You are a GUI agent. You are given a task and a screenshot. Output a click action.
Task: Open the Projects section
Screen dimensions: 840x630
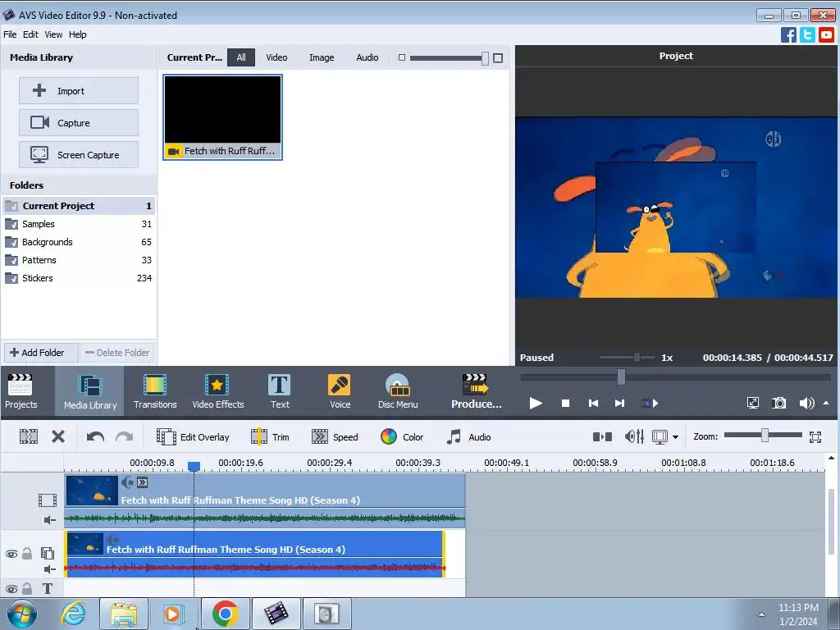21,391
